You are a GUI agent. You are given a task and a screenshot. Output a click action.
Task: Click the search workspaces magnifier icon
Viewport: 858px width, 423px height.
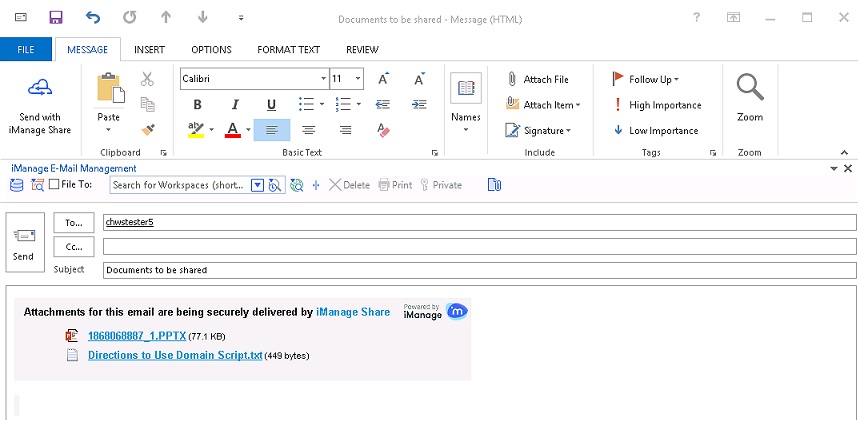coord(275,185)
